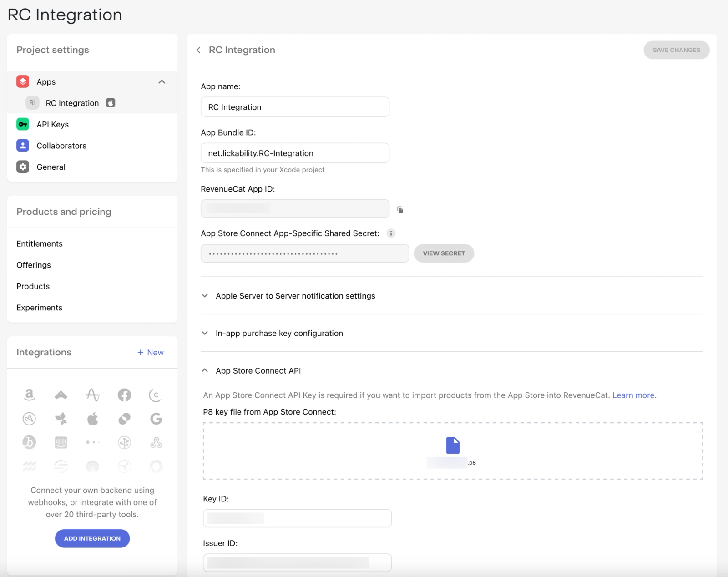
Task: Open the Learn more link
Action: (633, 395)
